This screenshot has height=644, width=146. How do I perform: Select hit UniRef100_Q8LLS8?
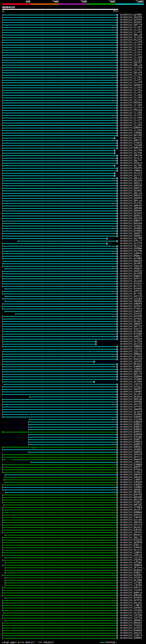131,35
